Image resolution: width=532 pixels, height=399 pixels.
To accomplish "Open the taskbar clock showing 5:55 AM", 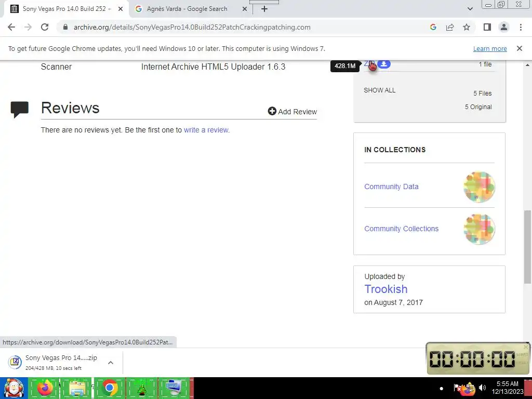I will click(x=507, y=388).
